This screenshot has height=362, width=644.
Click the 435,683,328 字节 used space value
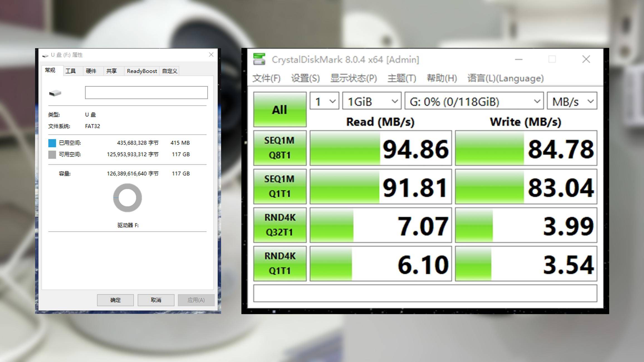point(138,143)
